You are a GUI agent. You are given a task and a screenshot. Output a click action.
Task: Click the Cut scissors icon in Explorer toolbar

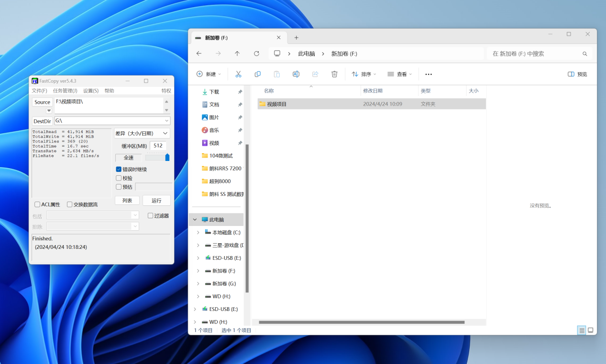tap(238, 74)
